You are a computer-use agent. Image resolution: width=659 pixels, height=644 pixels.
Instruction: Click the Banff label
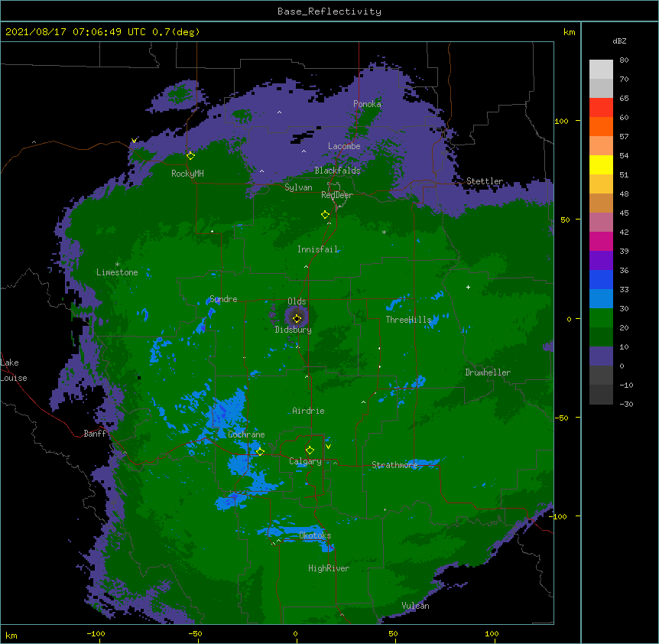(x=95, y=434)
